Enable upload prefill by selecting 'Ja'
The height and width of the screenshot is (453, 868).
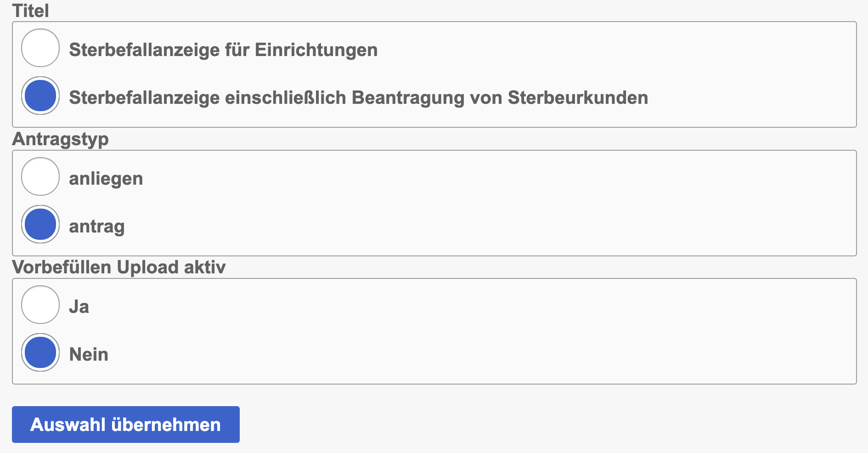pyautogui.click(x=40, y=305)
